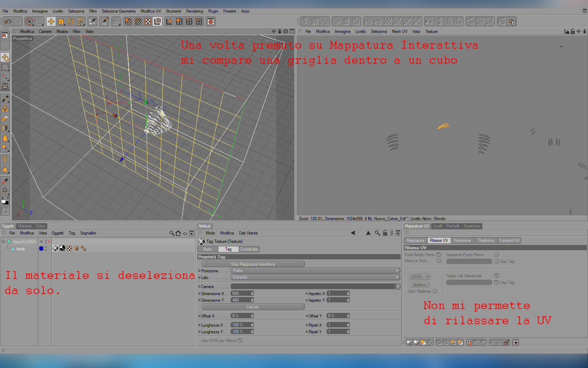Image resolution: width=588 pixels, height=368 pixels.
Task: Enable Auto Riallinea checkbox
Action: 435,291
